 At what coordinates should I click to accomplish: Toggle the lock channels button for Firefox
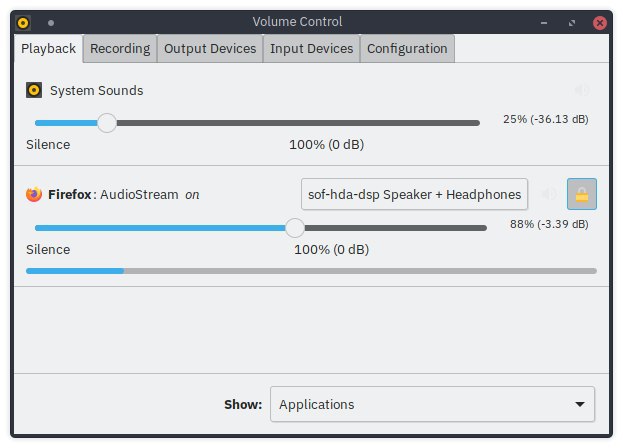[x=582, y=194]
